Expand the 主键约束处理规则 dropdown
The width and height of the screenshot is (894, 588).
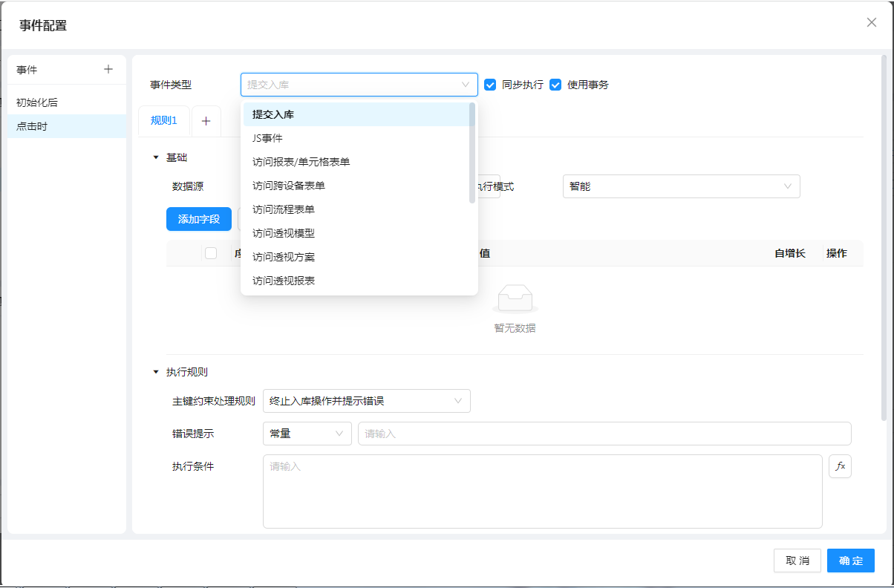tap(366, 401)
